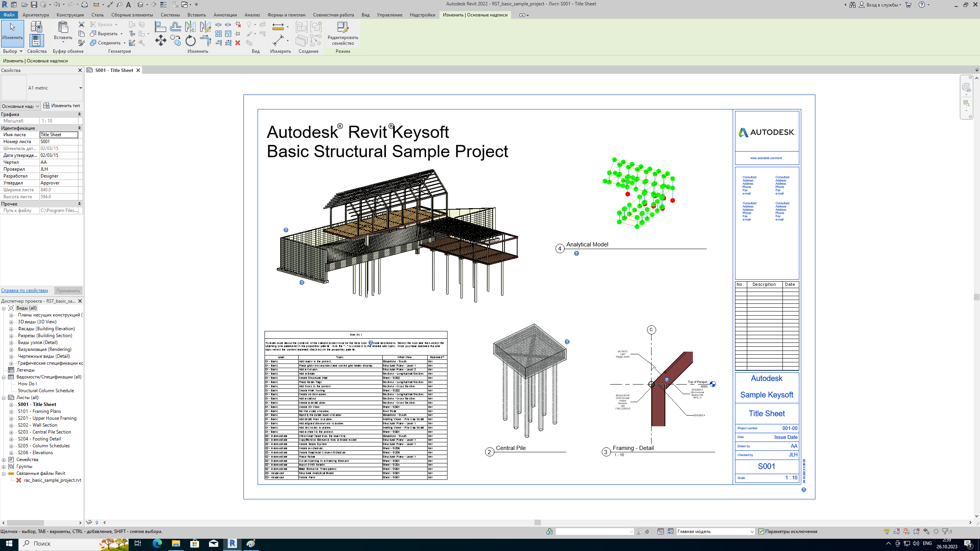The image size is (980, 551).
Task: Click the Print icon in quick access toolbar
Action: 85,5
